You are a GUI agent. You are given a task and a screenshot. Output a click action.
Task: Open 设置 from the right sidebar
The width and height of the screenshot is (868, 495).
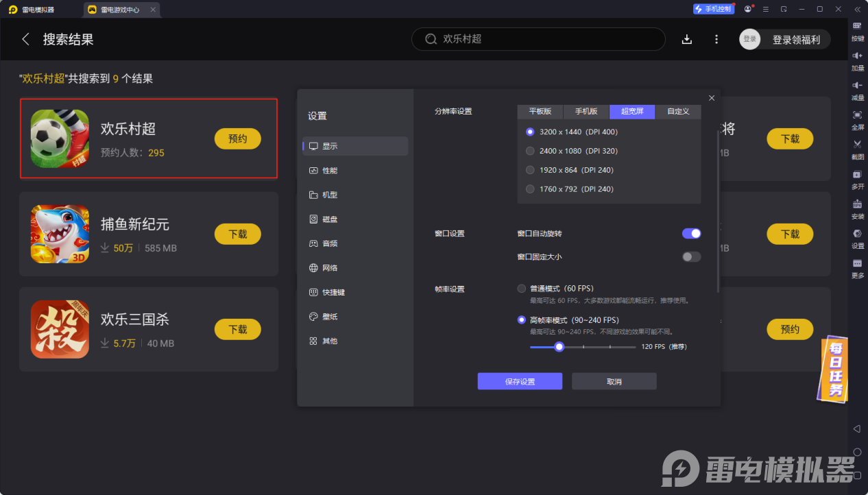[857, 238]
